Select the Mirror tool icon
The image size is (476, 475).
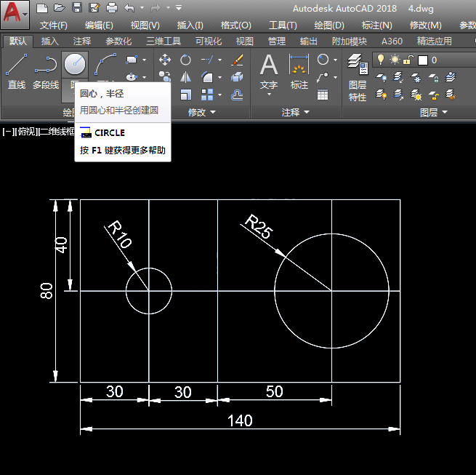(186, 77)
